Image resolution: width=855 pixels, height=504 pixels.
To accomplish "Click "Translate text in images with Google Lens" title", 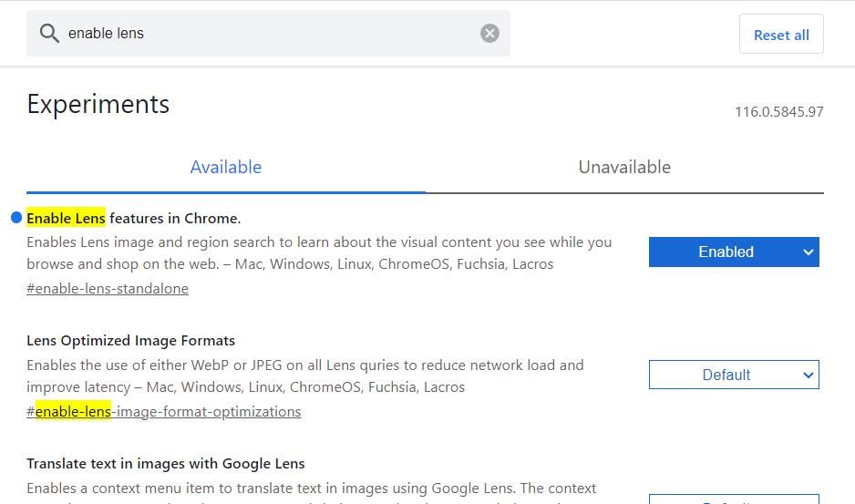I will point(165,464).
